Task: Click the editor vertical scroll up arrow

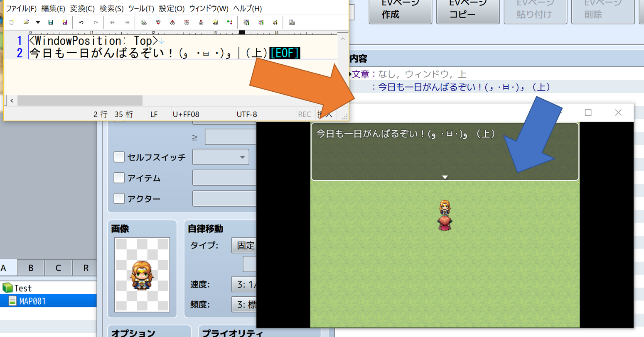Action: 343,39
